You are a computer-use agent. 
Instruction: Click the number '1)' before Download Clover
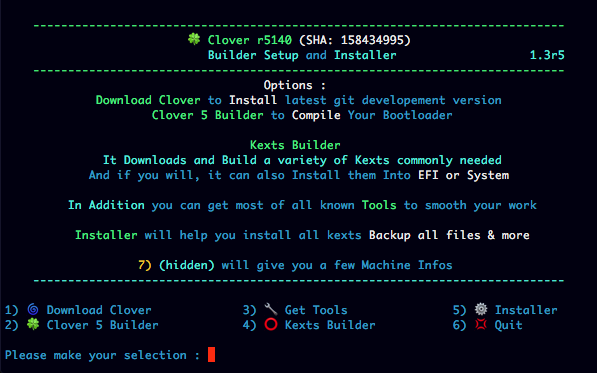tap(11, 310)
